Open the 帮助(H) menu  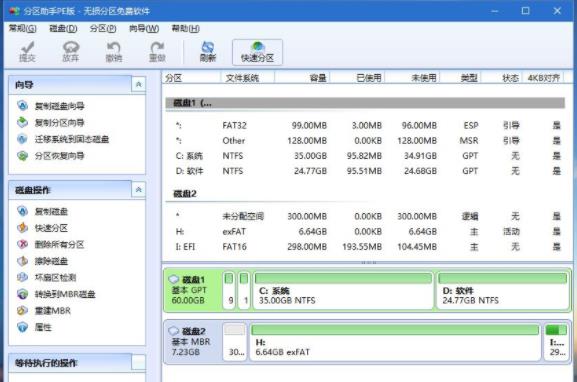185,28
